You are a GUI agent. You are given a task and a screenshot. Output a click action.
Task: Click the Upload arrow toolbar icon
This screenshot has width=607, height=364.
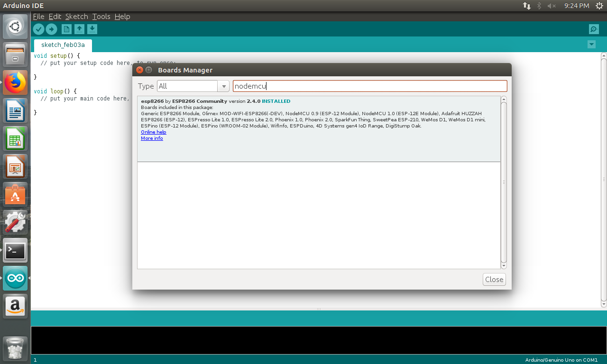point(51,29)
